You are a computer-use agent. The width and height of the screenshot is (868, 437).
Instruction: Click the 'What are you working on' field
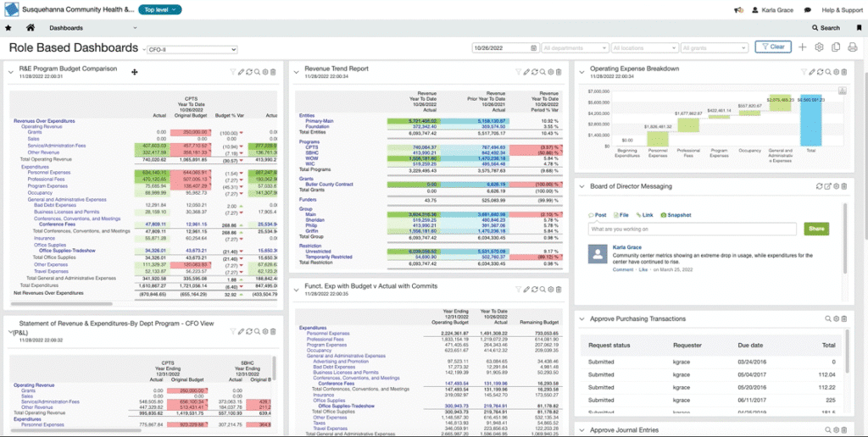click(693, 229)
